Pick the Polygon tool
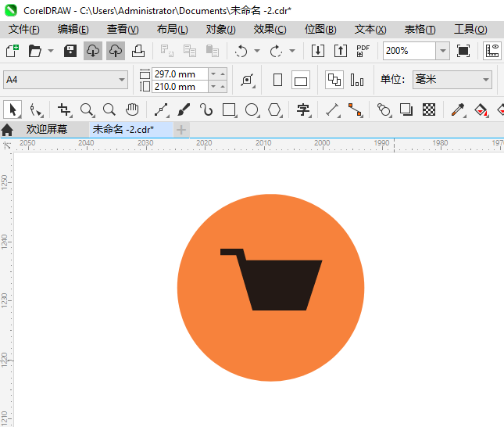The width and height of the screenshot is (504, 427). [274, 109]
